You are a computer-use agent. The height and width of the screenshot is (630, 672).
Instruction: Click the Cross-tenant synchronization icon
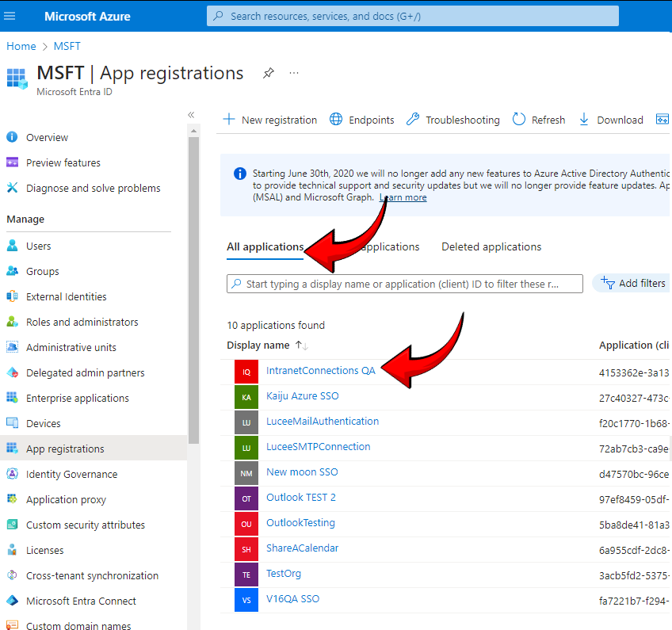coord(13,575)
